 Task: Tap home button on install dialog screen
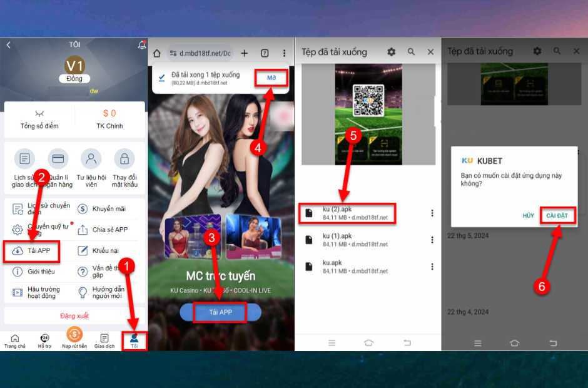tap(514, 344)
